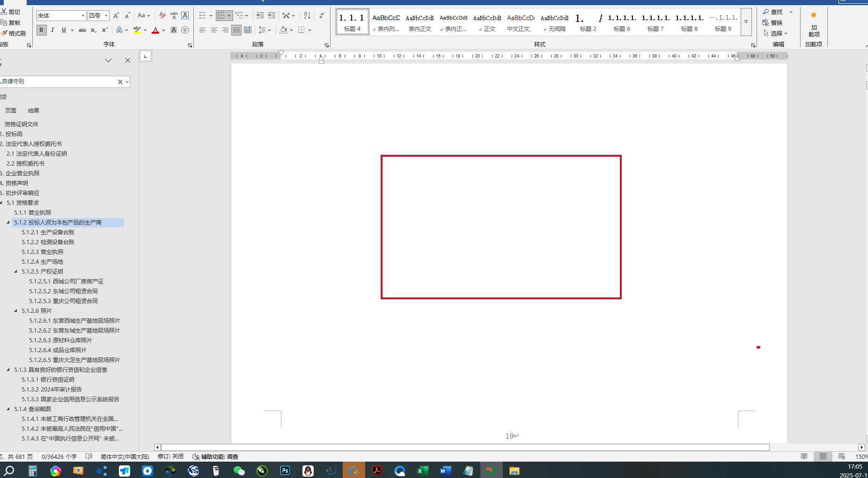The image size is (868, 478).
Task: Toggle italic formatting
Action: point(52,30)
